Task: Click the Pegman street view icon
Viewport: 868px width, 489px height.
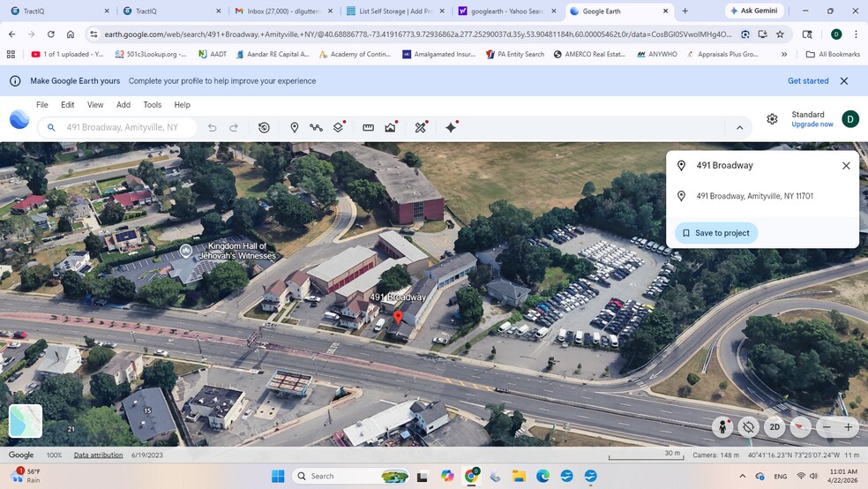Action: pos(722,427)
